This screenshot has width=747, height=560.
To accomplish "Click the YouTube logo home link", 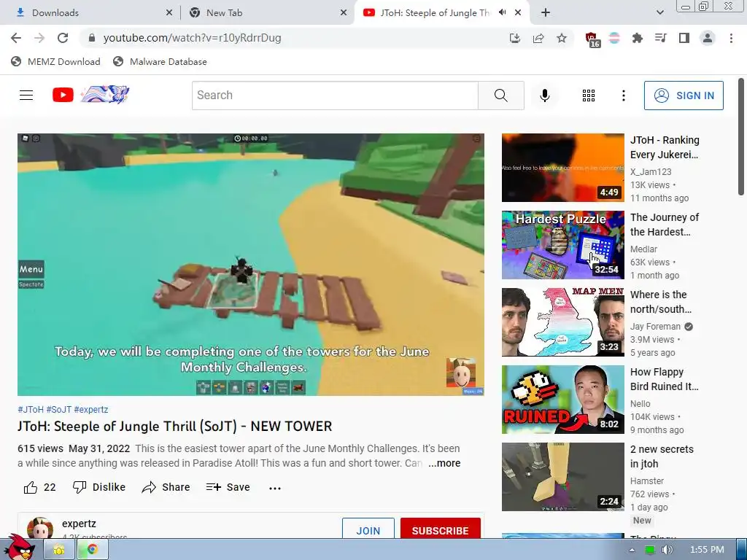I will click(x=90, y=95).
